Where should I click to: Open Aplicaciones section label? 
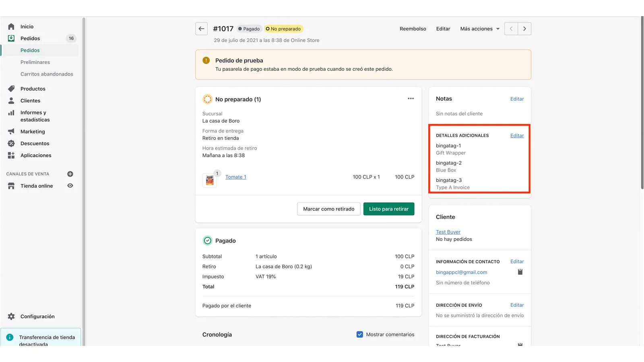click(x=36, y=155)
